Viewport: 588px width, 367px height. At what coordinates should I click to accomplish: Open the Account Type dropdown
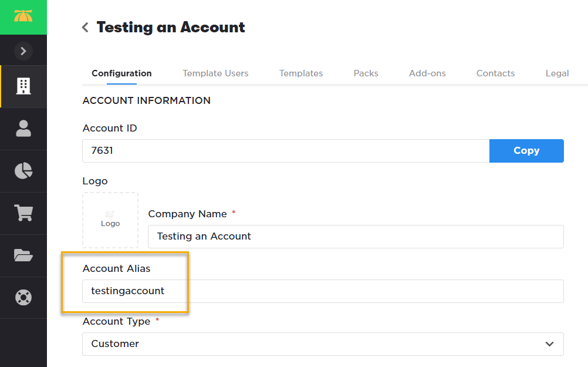(323, 344)
